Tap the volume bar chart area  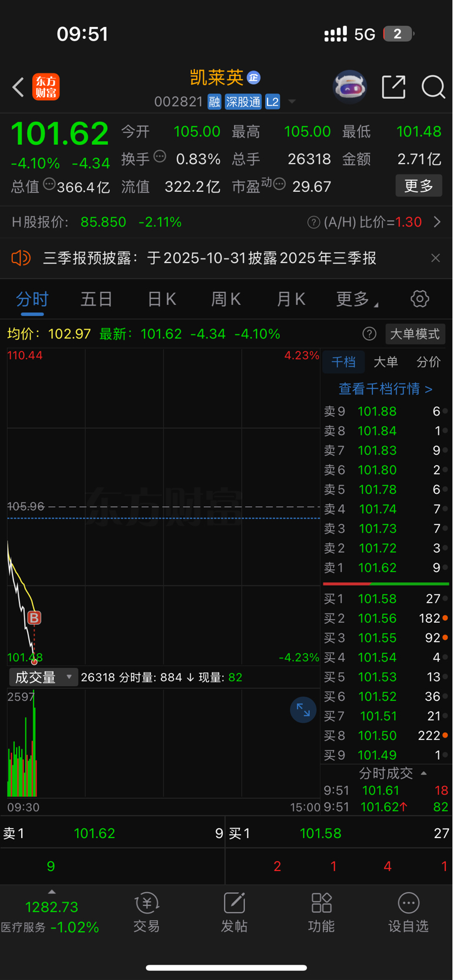point(163,743)
